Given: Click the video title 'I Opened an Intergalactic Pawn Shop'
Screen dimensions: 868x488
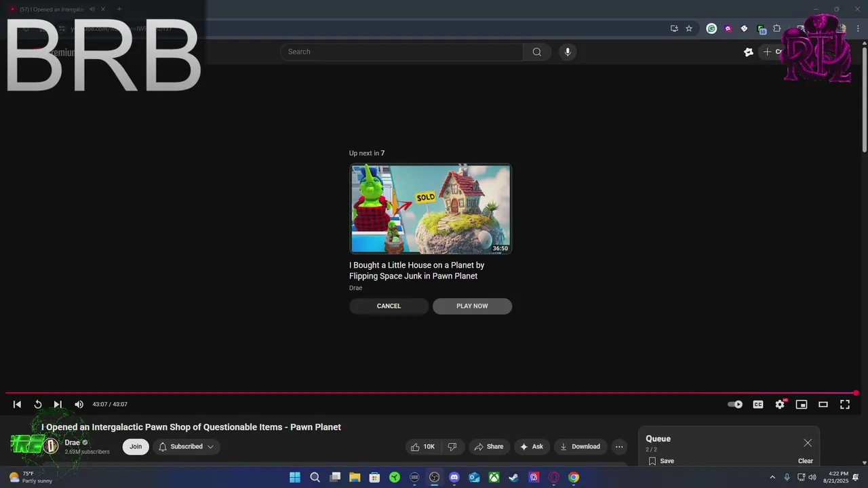Looking at the screenshot, I should click(x=191, y=427).
